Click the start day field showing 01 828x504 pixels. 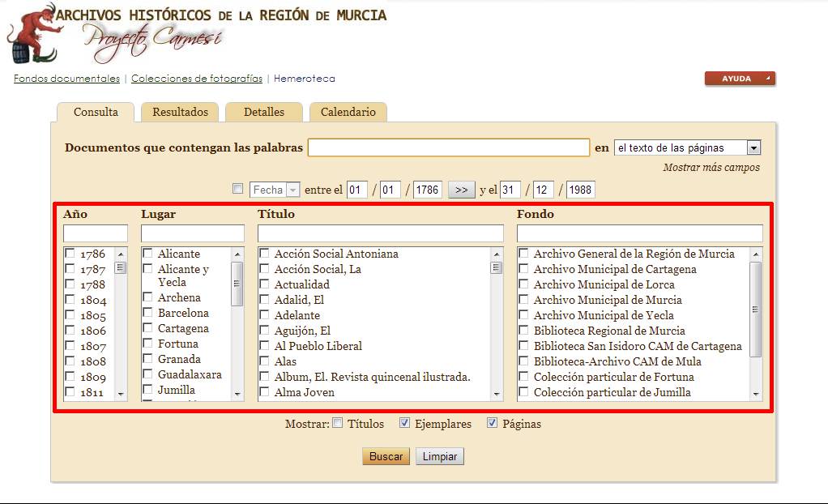pyautogui.click(x=357, y=190)
